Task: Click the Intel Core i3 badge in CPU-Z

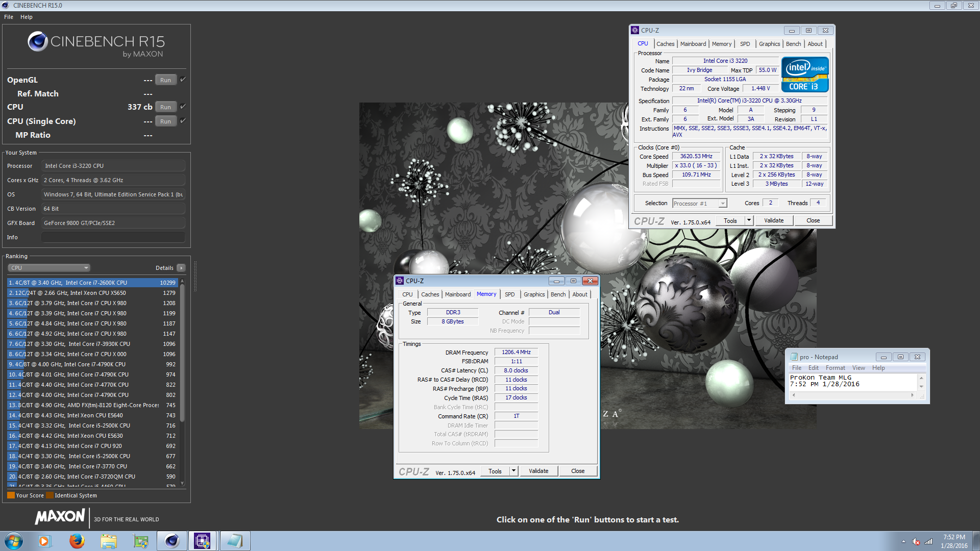Action: pos(805,74)
